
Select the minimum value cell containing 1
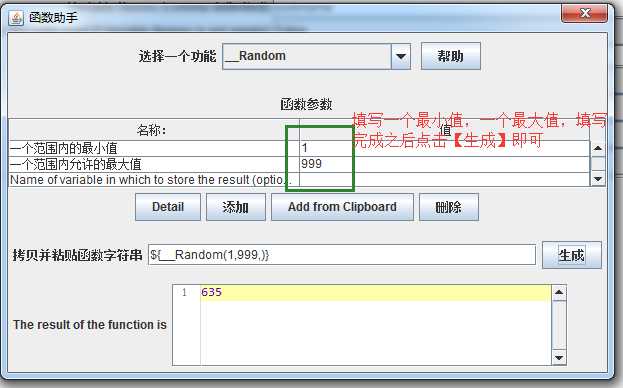coord(444,148)
